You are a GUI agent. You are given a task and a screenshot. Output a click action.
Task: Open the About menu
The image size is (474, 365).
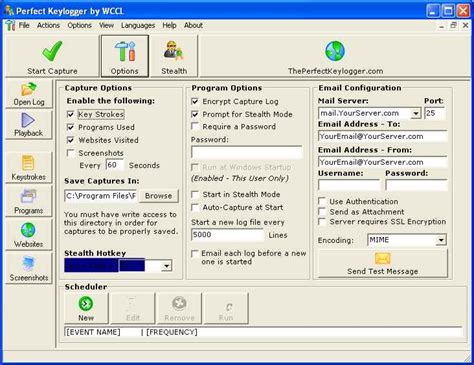pos(193,25)
